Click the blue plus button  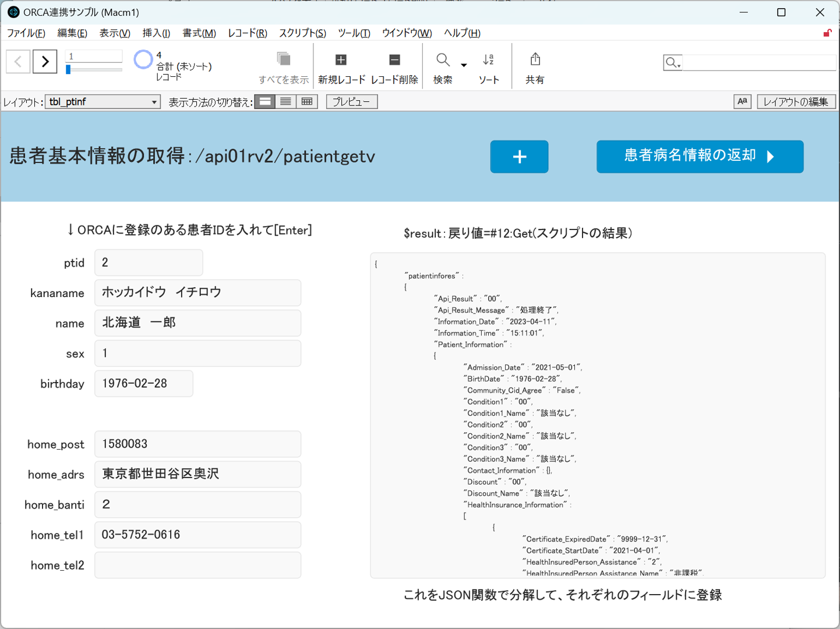pos(519,157)
